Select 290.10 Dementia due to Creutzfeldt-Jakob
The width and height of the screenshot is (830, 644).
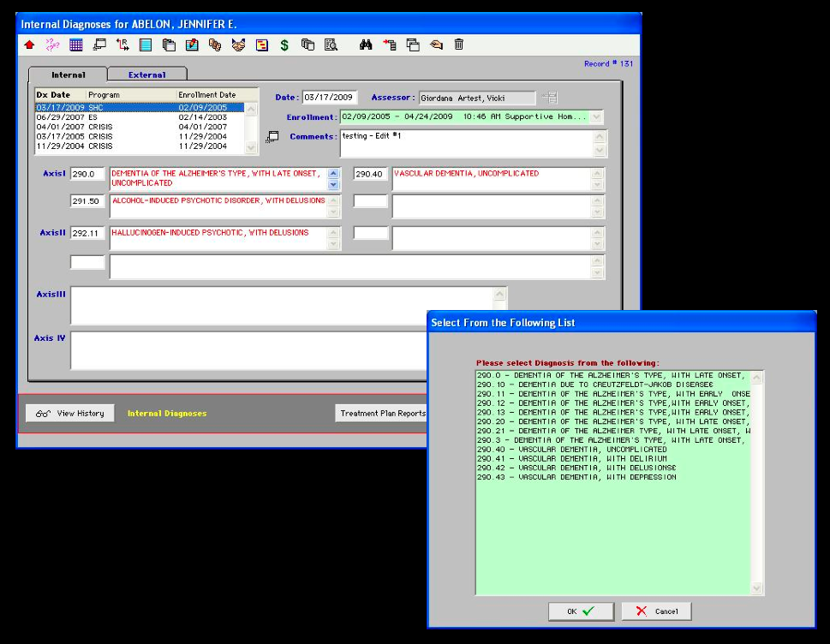coord(613,385)
